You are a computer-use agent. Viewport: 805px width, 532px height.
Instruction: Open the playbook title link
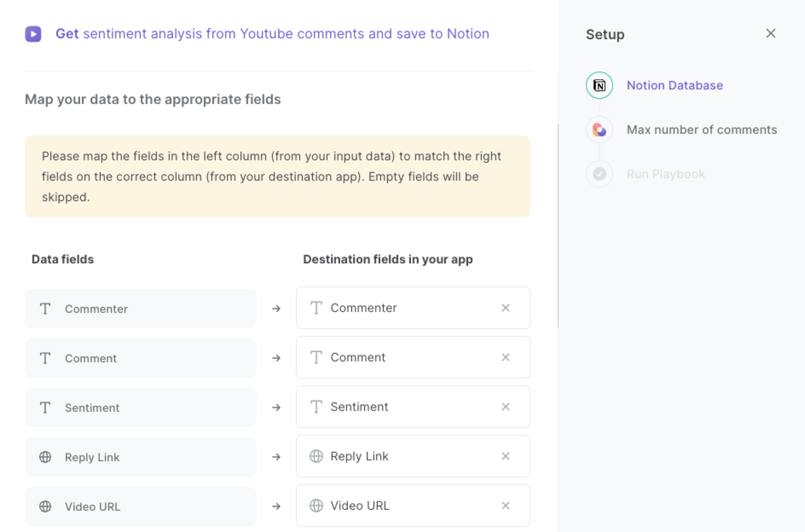coord(272,34)
